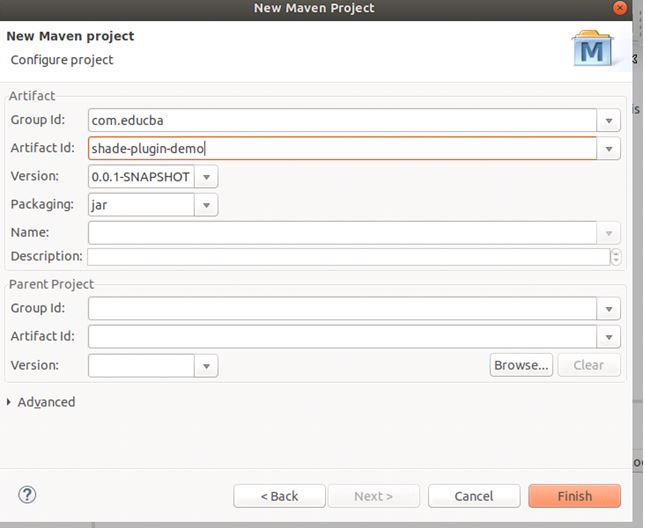Click the Version field showing 0.0.1-SNAPSHOT
This screenshot has height=528, width=645.
(141, 177)
